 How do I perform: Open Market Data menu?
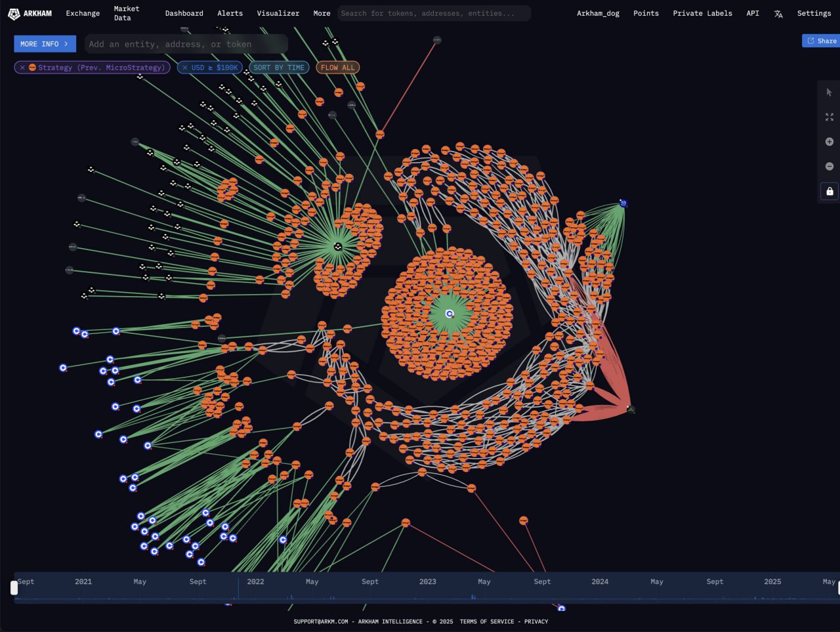point(127,13)
